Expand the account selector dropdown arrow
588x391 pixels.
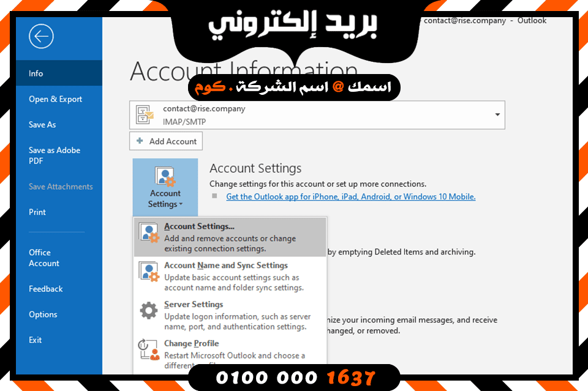pos(497,114)
